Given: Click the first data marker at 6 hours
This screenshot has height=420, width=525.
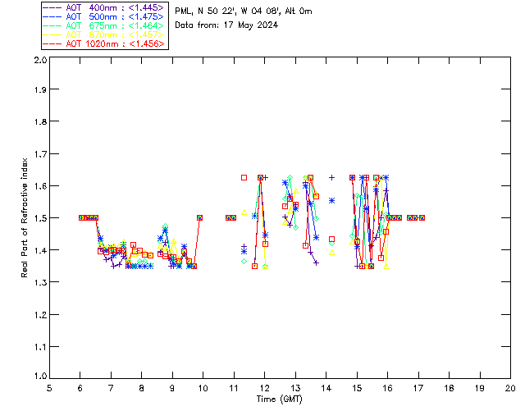Looking at the screenshot, I should point(81,217).
